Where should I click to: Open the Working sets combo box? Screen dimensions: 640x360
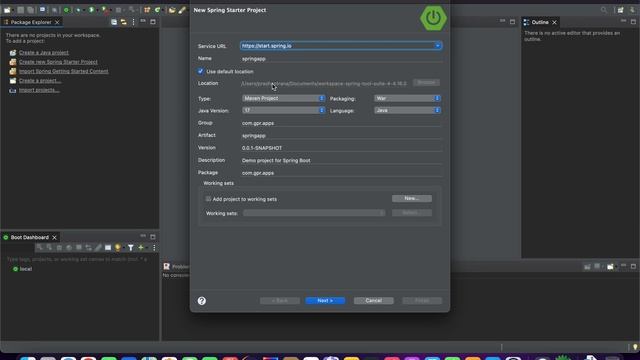coord(314,213)
